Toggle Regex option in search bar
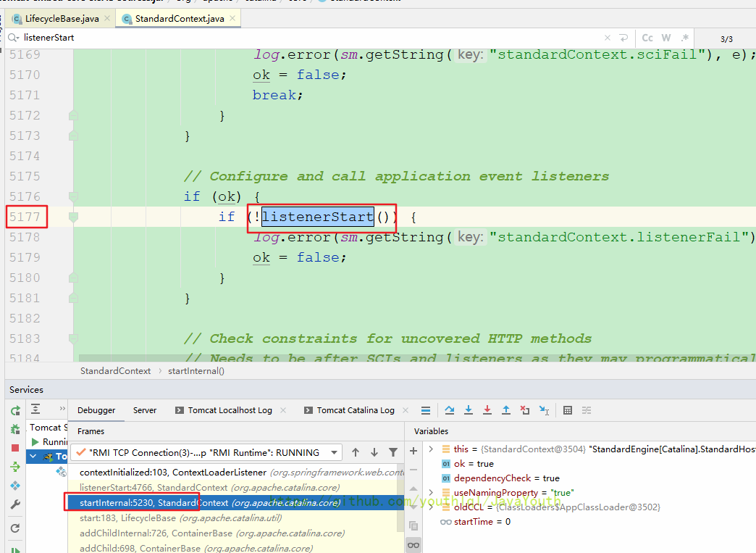756x553 pixels. (x=684, y=38)
